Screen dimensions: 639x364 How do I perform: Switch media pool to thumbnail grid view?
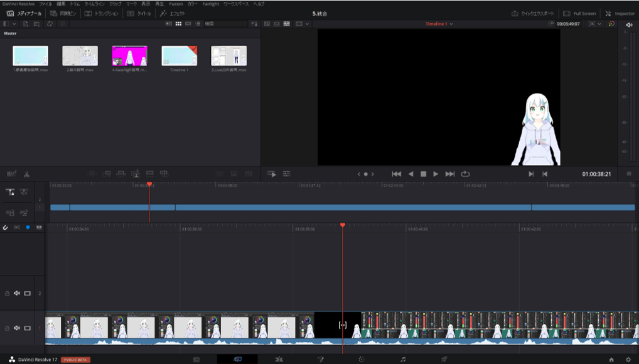178,24
